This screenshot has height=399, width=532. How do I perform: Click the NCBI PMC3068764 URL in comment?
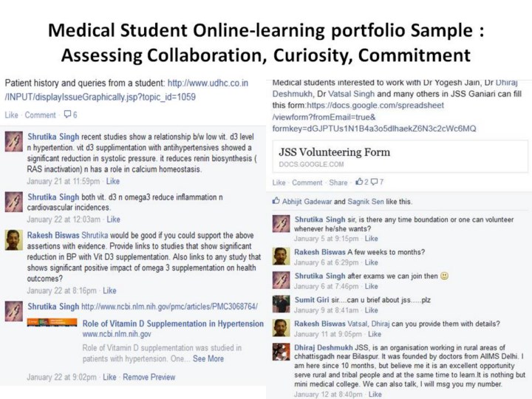[x=169, y=306]
